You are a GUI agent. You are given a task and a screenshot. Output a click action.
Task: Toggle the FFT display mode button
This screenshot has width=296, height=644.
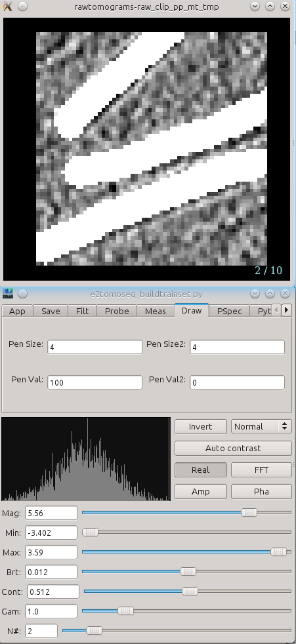coord(261,470)
